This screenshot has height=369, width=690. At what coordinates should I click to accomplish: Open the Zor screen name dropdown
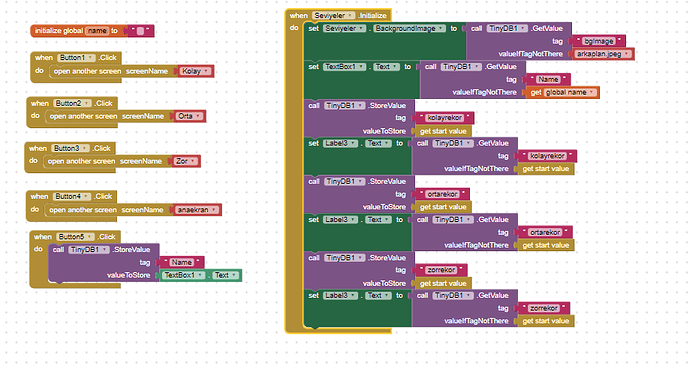(186, 161)
